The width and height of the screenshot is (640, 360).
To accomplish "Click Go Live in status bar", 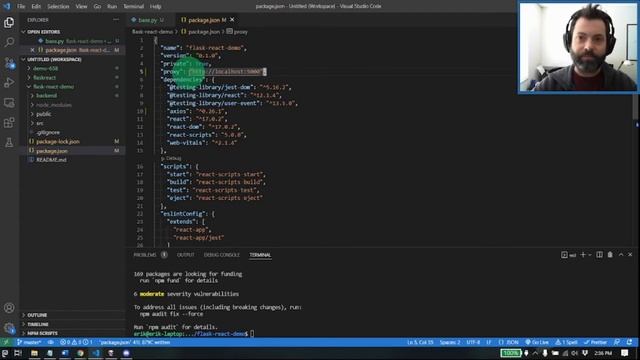I will (536, 342).
